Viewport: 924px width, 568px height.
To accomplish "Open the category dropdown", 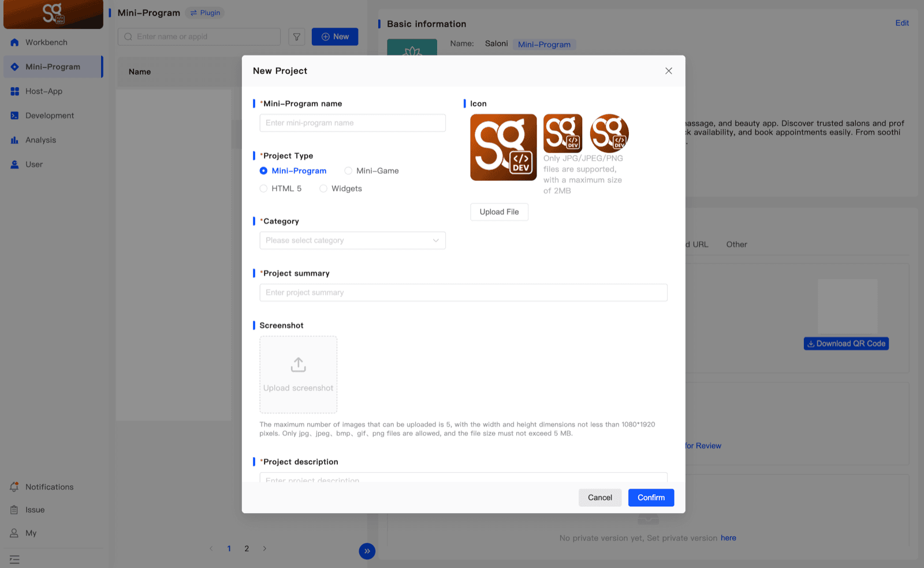I will point(352,240).
